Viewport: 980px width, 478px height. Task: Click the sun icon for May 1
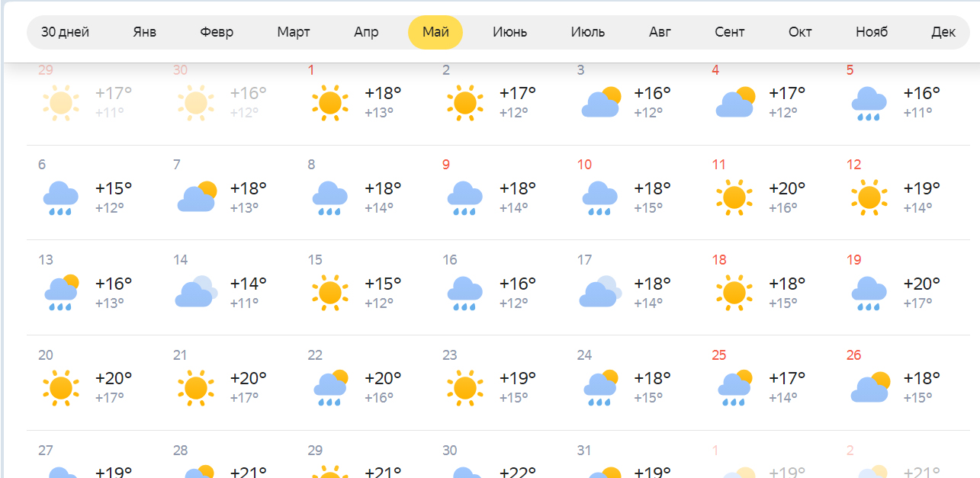point(330,103)
